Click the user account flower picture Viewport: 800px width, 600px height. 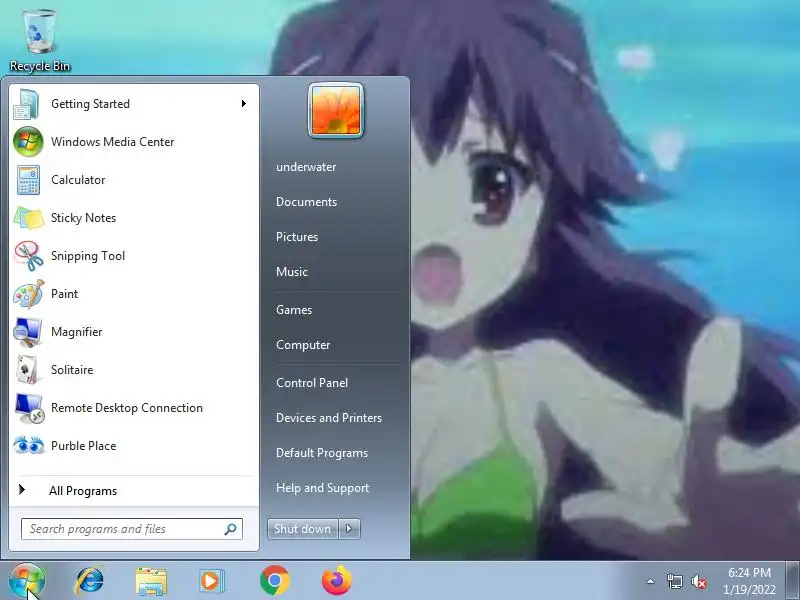[336, 110]
